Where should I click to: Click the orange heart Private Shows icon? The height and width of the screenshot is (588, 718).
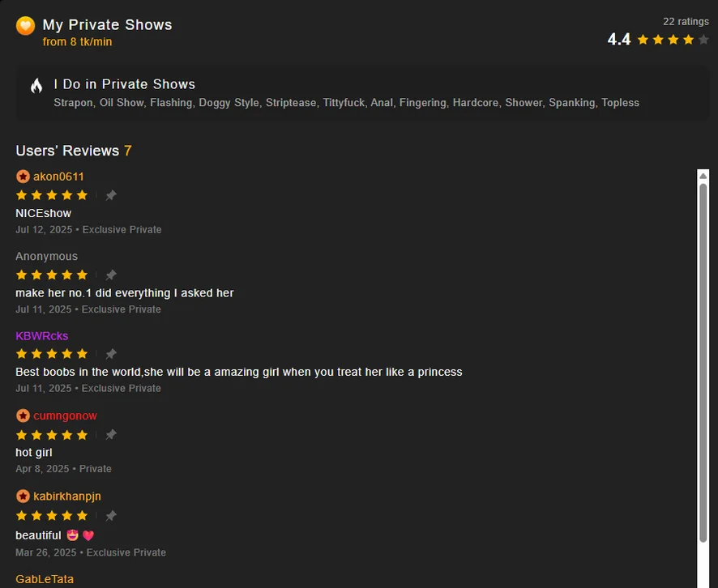[x=25, y=26]
